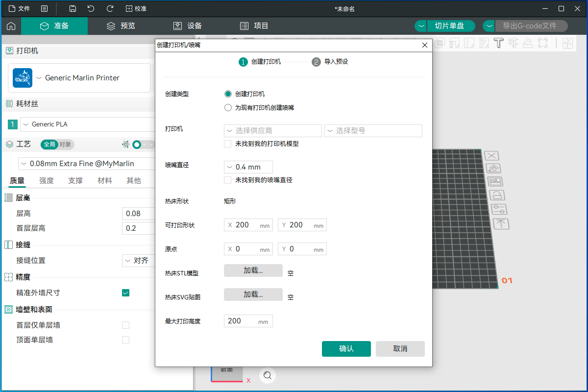Close the 创建打印机/喷嘴 dialog

point(425,45)
